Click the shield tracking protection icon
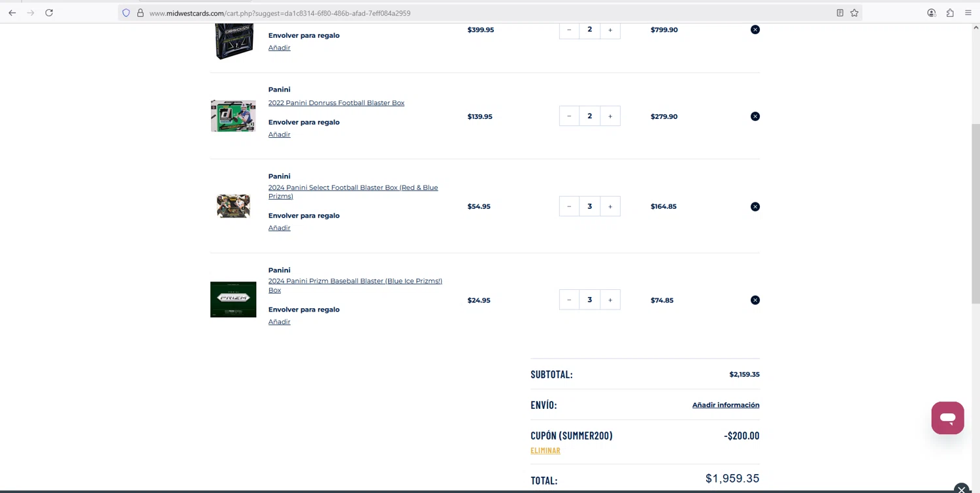The image size is (980, 493). click(126, 13)
